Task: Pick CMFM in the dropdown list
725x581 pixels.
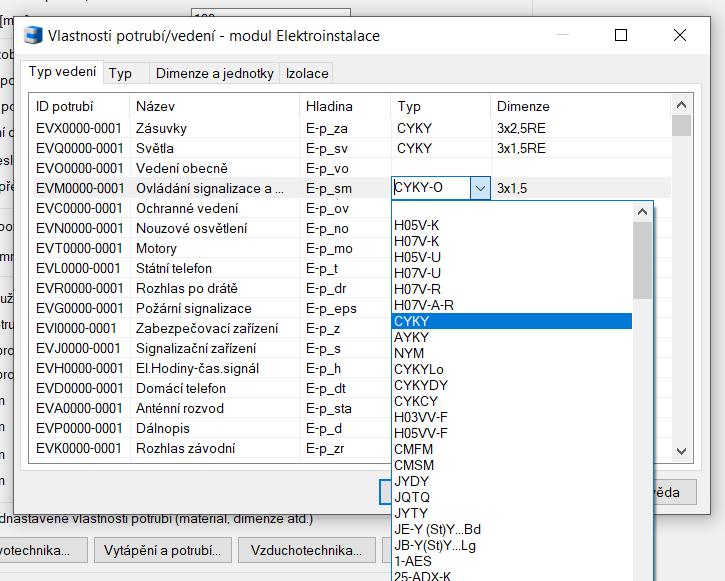Action: click(511, 449)
